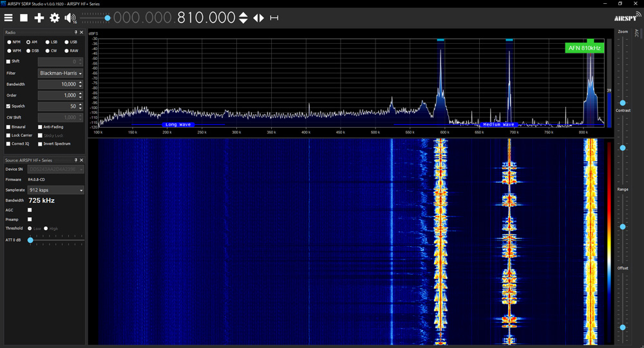Click the Squelch 50 stepper arrows
This screenshot has height=348, width=644.
coord(80,106)
